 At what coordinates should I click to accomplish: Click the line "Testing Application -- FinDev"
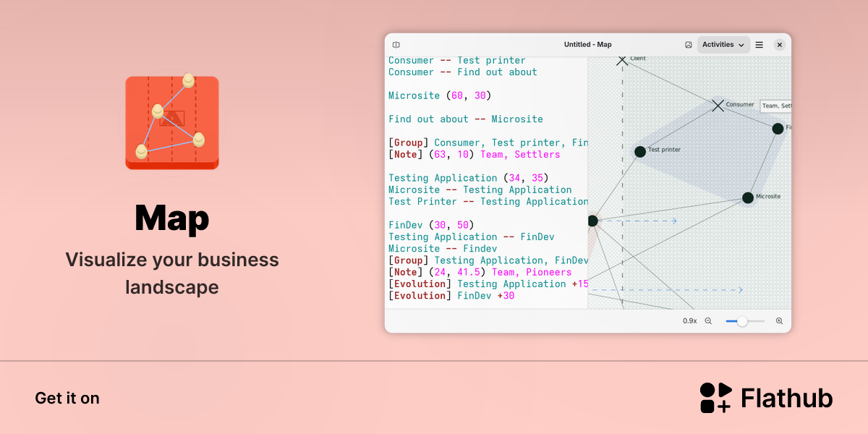coord(472,237)
